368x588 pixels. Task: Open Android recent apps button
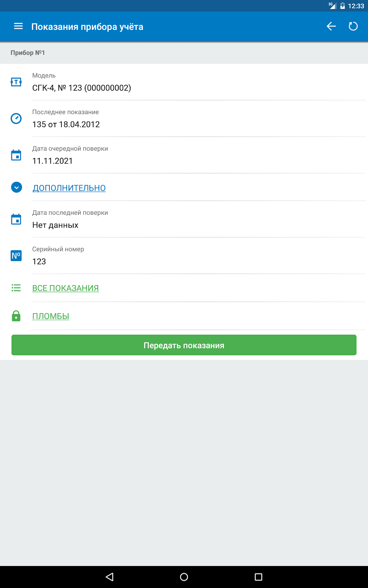click(x=258, y=577)
